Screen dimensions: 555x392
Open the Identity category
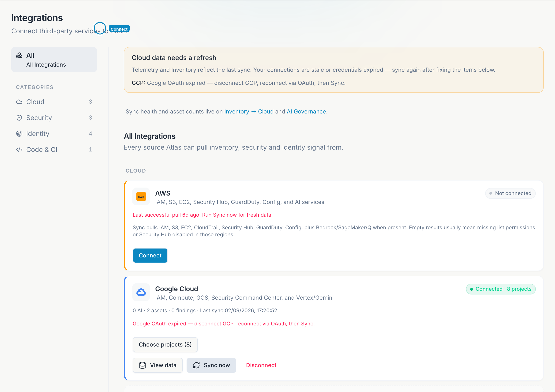pos(54,134)
